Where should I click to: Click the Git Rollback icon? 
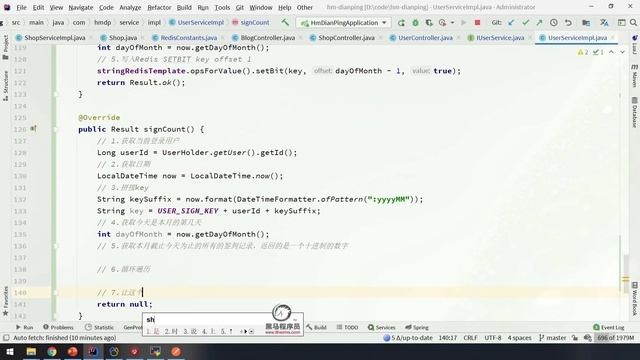tap(568, 23)
